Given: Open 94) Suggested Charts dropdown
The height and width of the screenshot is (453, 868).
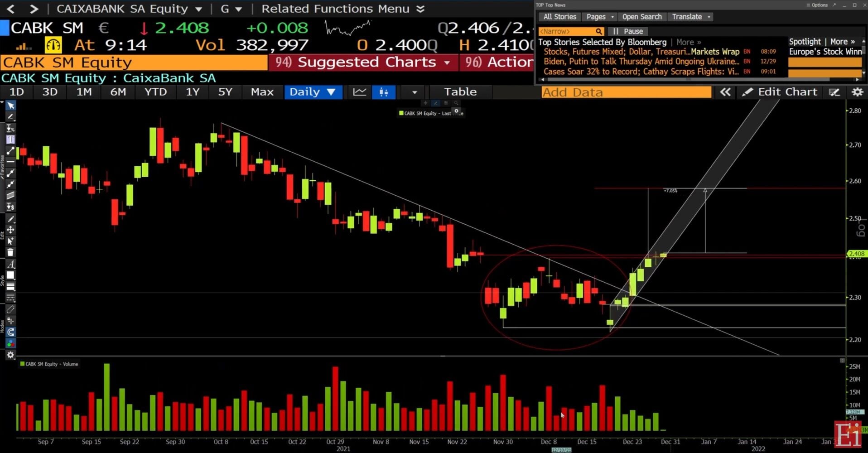Looking at the screenshot, I should pyautogui.click(x=363, y=62).
